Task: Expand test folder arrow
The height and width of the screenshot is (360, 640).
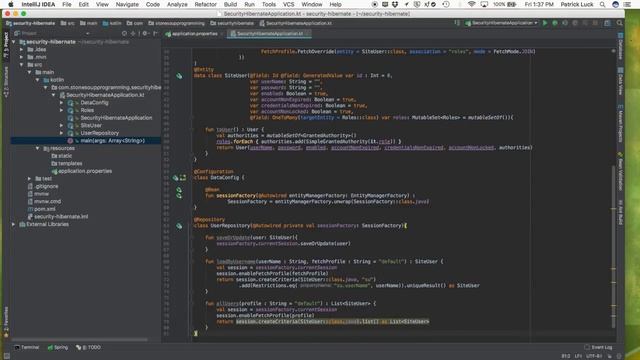Action: (x=30, y=178)
